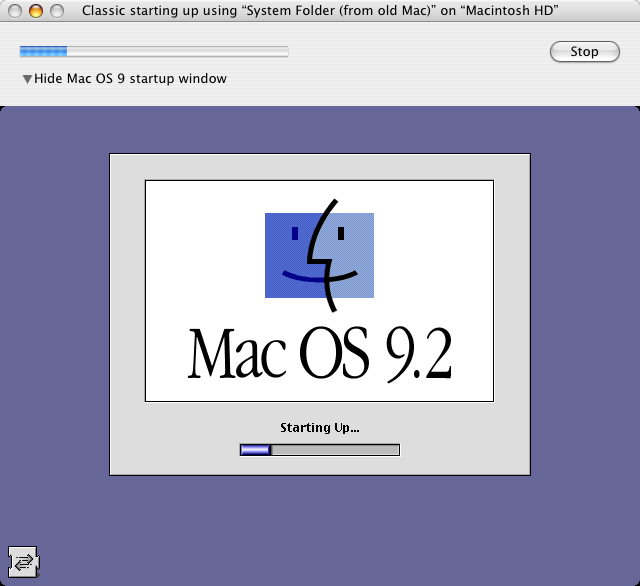Click the extension icon with arrows at bottom-left
The height and width of the screenshot is (586, 640).
click(24, 562)
